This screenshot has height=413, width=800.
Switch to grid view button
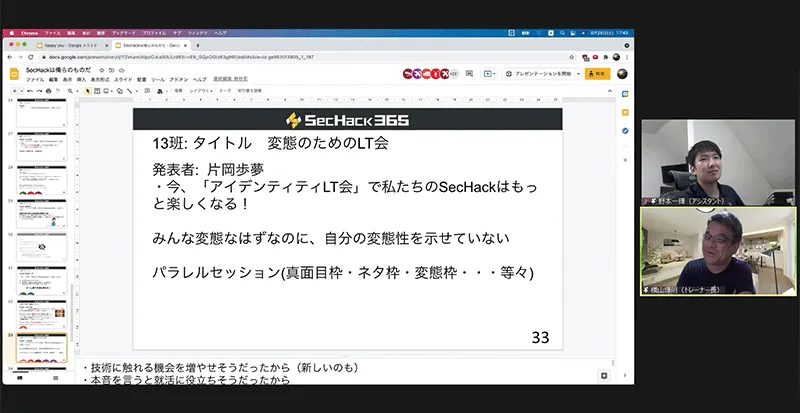(x=56, y=378)
